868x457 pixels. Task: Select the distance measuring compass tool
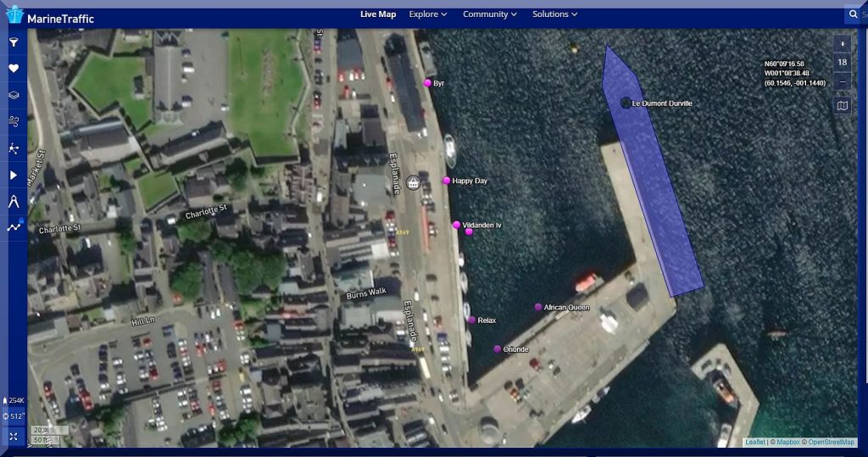[x=14, y=201]
